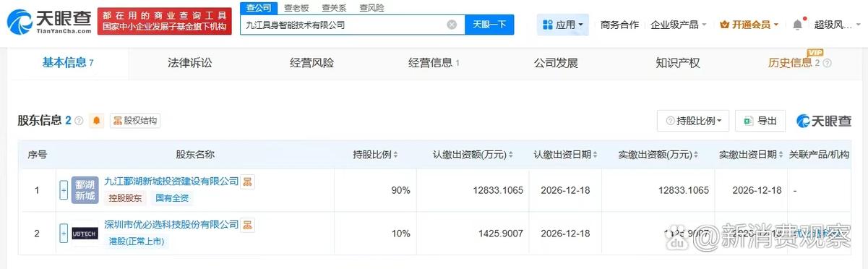Switch to the 知识产权 tab
868x269 pixels.
(x=678, y=63)
